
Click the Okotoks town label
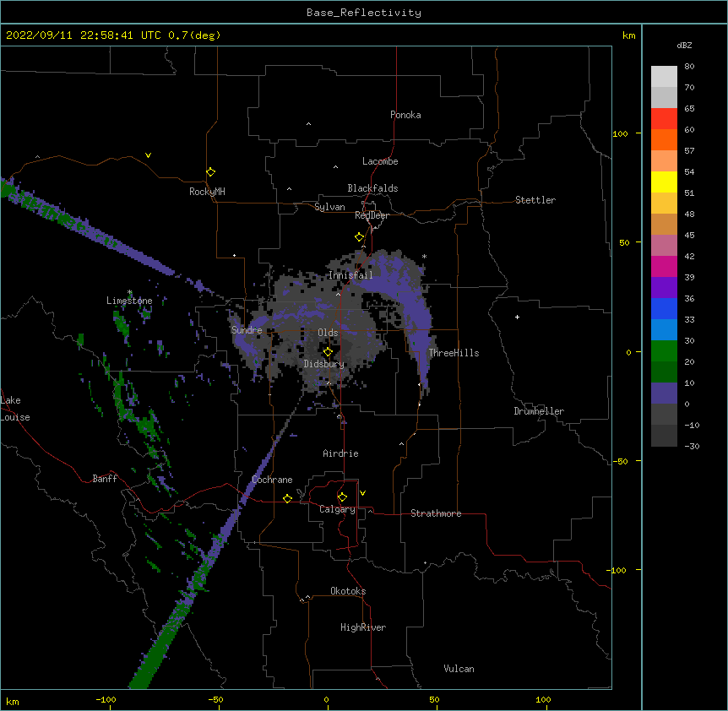point(348,591)
